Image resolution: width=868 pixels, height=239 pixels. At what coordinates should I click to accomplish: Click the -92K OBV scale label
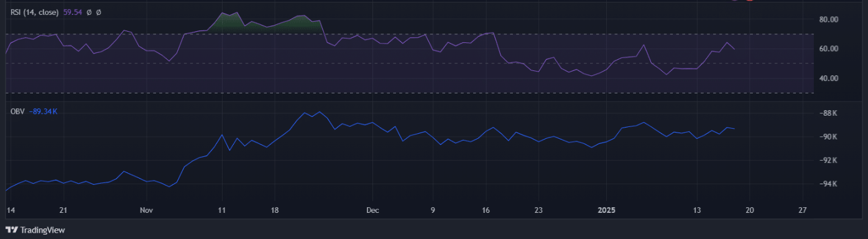coord(828,161)
